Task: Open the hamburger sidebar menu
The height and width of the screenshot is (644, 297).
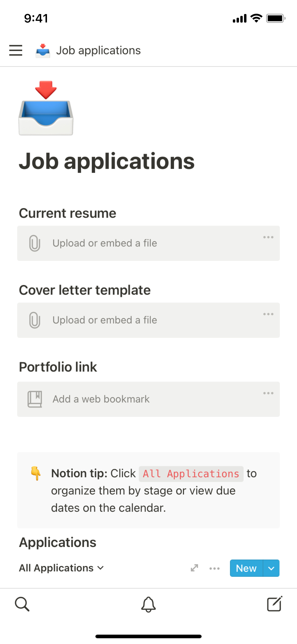Action: click(x=16, y=50)
